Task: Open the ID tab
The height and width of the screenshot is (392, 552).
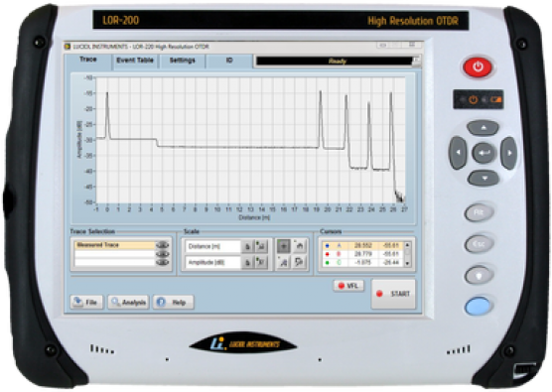Action: (229, 61)
